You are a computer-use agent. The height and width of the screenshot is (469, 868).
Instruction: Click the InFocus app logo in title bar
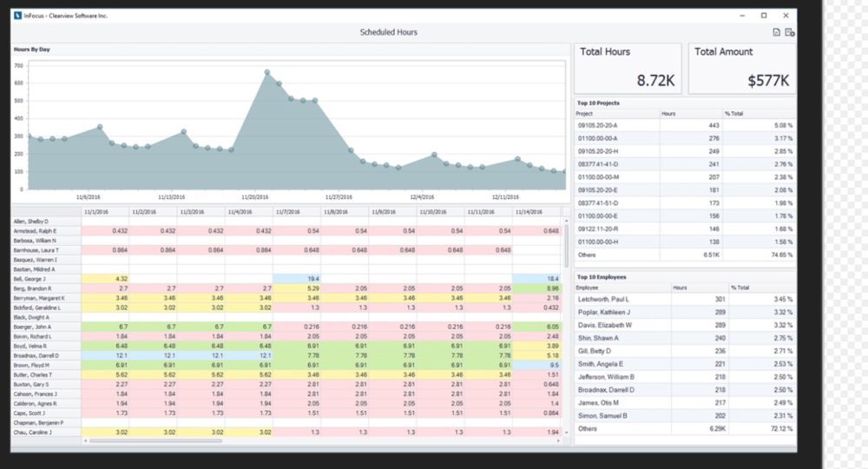[x=18, y=16]
